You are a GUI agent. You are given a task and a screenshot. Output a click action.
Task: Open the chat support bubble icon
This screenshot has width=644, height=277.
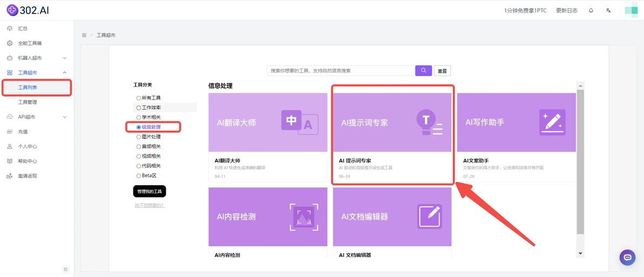627,258
